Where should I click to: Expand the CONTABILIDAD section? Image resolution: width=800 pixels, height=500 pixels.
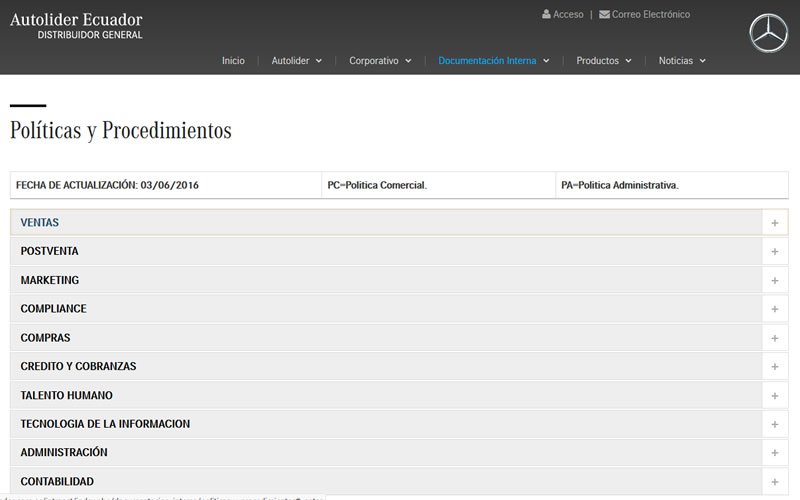coord(57,481)
